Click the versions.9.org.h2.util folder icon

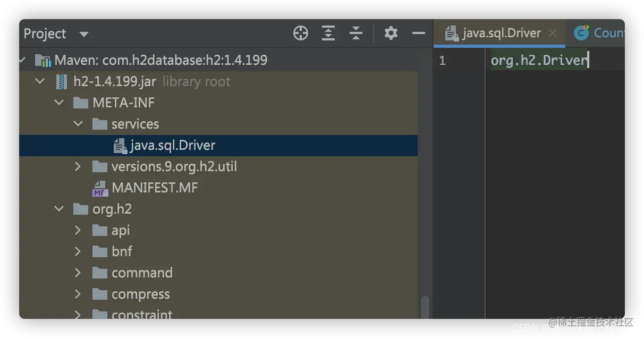[100, 167]
